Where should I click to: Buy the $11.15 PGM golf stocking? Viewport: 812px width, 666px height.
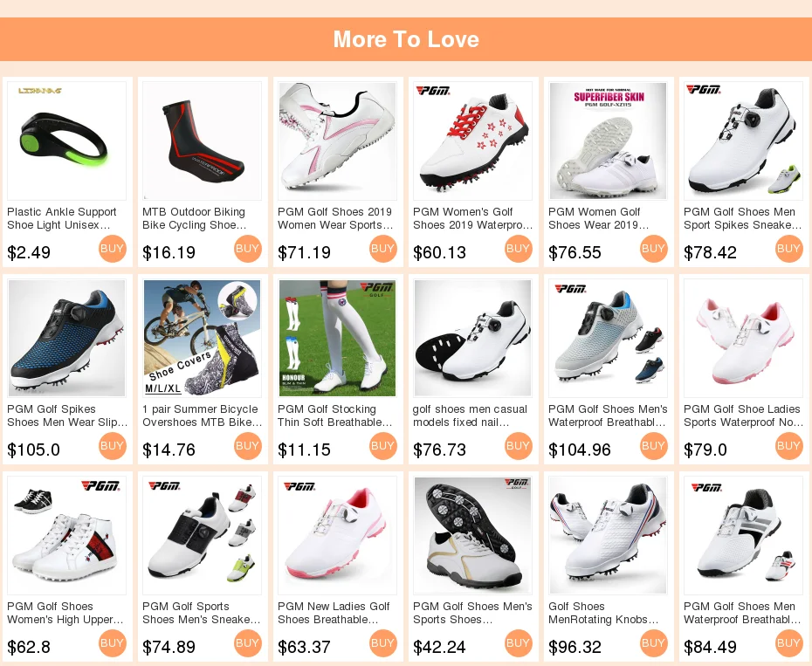[x=383, y=446]
